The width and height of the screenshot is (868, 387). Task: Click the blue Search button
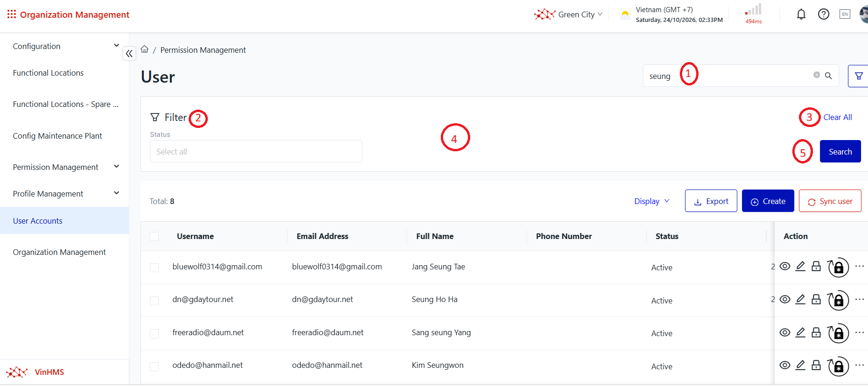840,151
